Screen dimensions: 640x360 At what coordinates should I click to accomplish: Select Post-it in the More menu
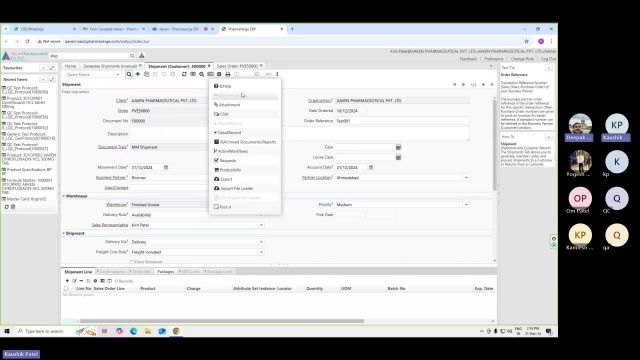tap(245, 207)
